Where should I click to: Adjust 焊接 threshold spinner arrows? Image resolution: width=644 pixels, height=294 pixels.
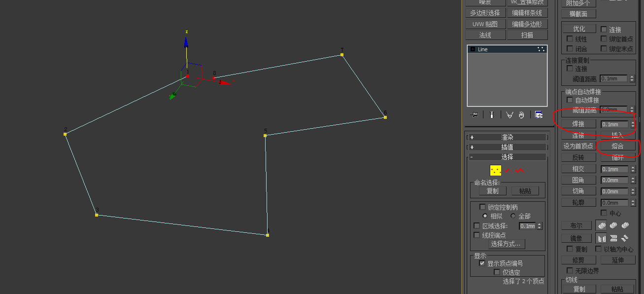pos(633,124)
